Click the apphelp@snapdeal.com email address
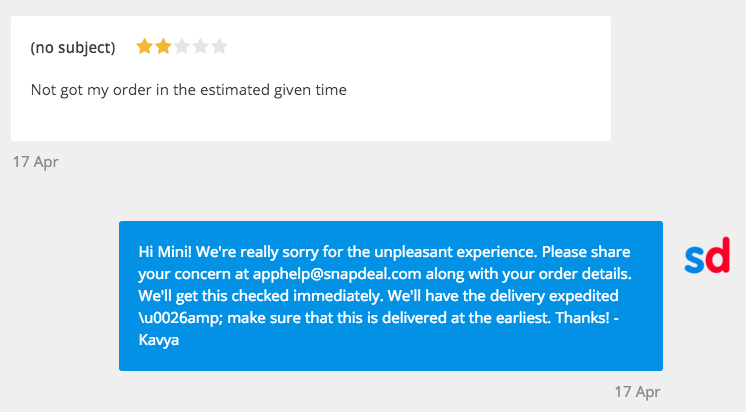The image size is (746, 412). click(337, 274)
